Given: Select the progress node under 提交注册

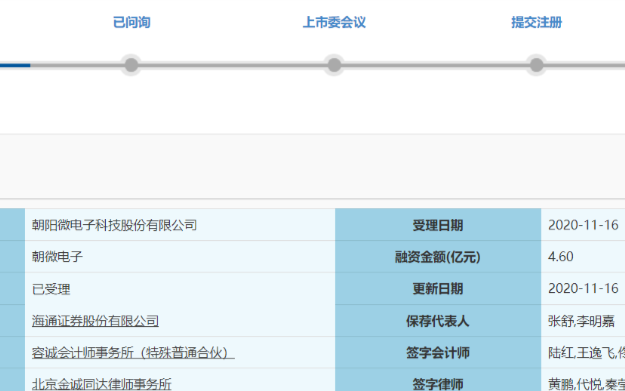Looking at the screenshot, I should (537, 65).
